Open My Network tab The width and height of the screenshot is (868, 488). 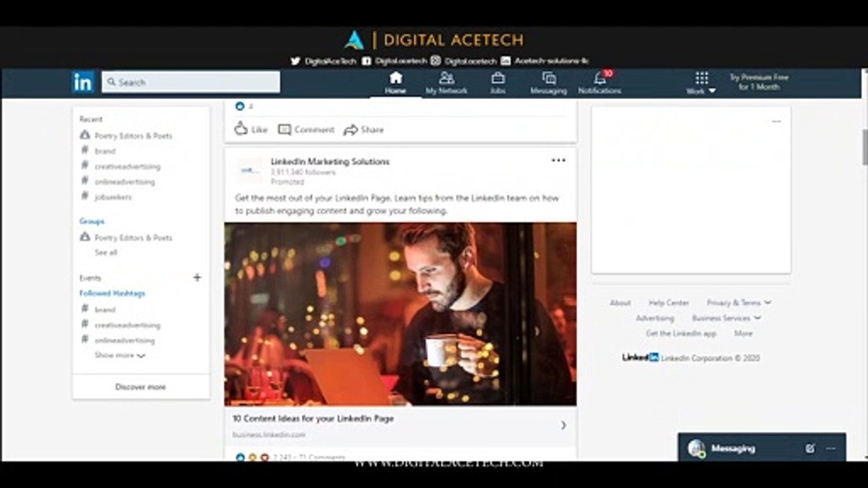[x=446, y=83]
